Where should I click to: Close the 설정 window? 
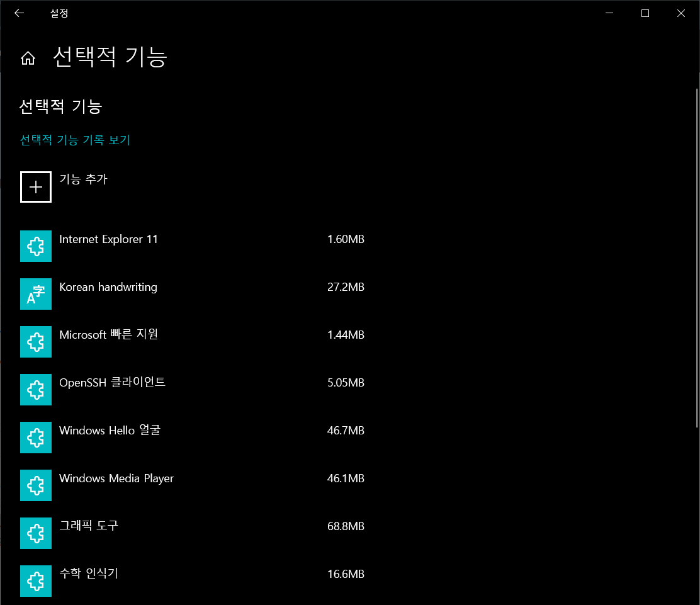tap(681, 13)
